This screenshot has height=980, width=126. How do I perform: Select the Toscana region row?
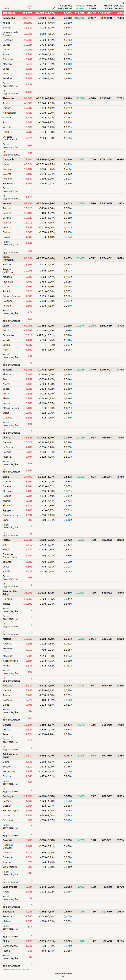pyautogui.click(x=7, y=370)
